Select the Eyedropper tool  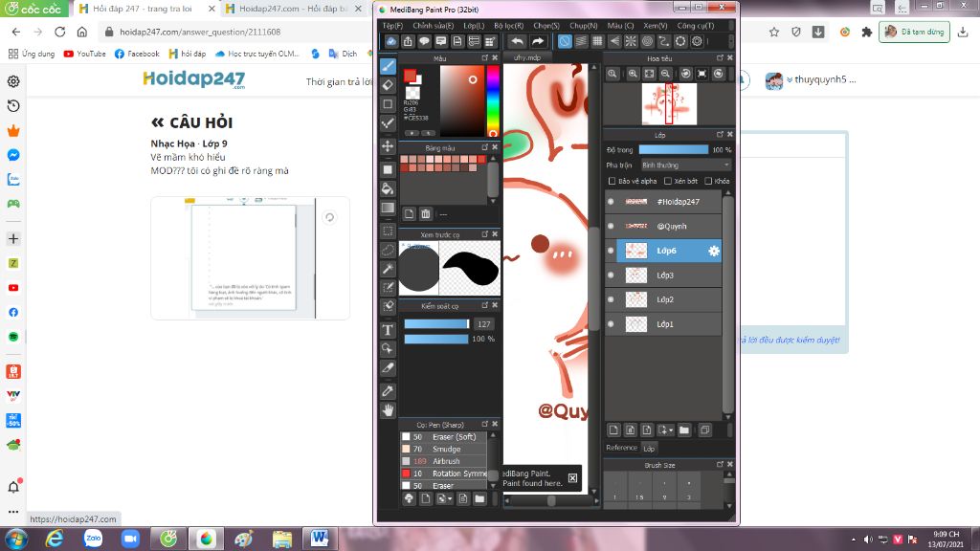388,391
